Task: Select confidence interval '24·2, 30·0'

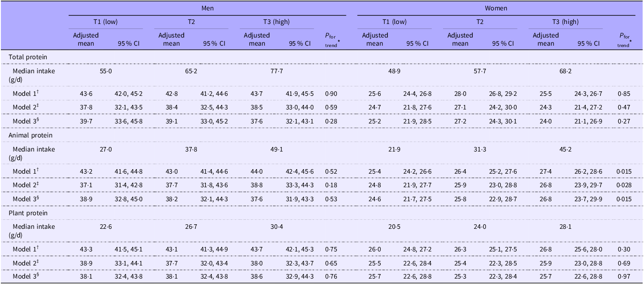Action: [503, 107]
